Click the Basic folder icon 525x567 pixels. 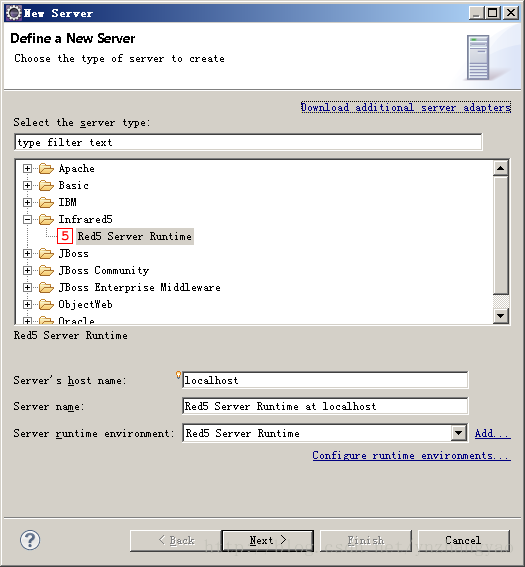pos(46,186)
